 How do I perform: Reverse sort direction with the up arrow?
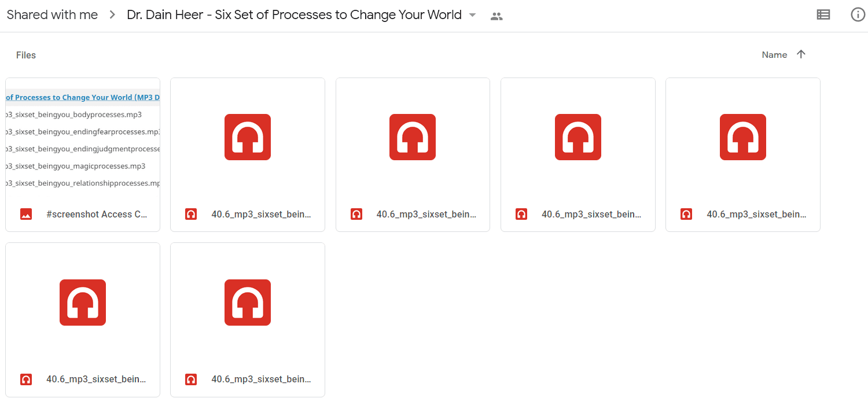801,54
